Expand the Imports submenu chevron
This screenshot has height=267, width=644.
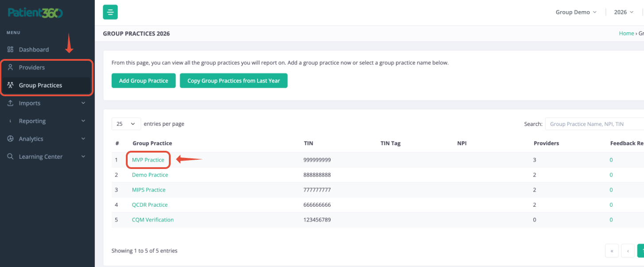(83, 103)
